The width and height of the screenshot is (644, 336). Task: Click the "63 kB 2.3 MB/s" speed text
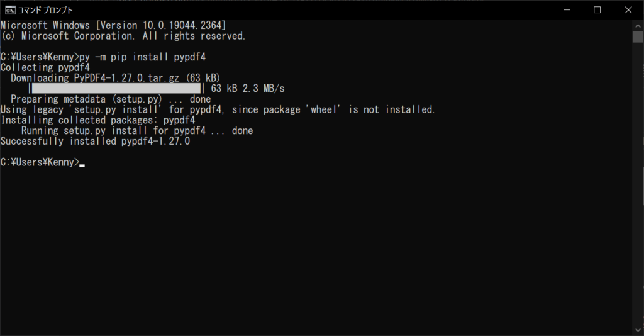click(x=248, y=88)
